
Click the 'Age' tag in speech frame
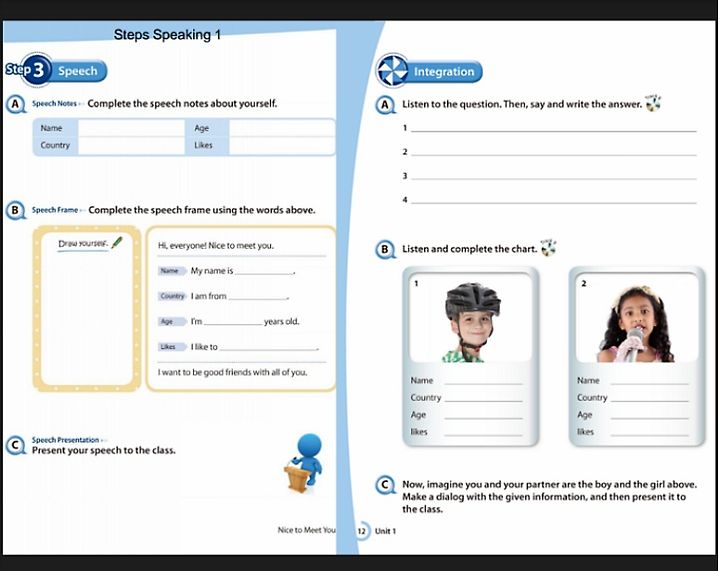coord(172,321)
